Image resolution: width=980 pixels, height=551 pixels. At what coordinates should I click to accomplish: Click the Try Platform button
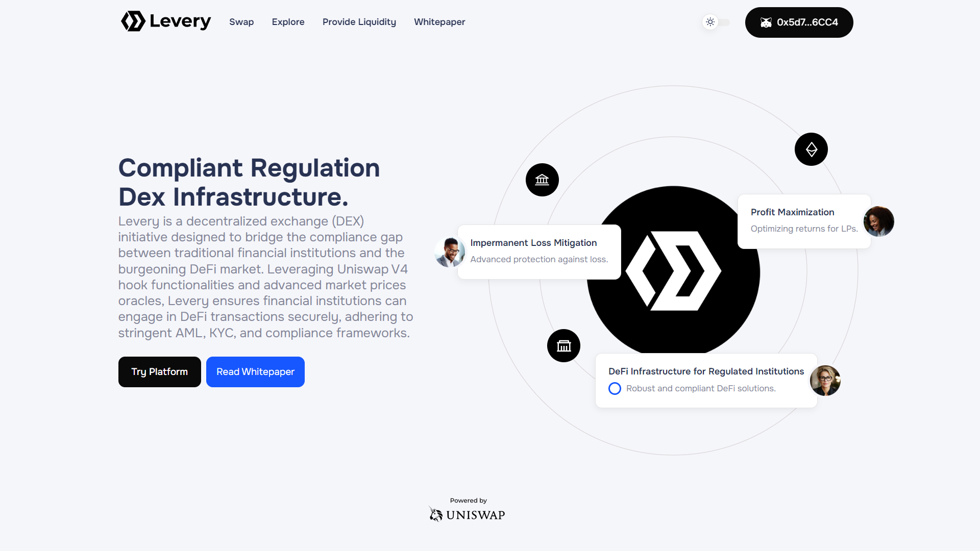pos(159,371)
